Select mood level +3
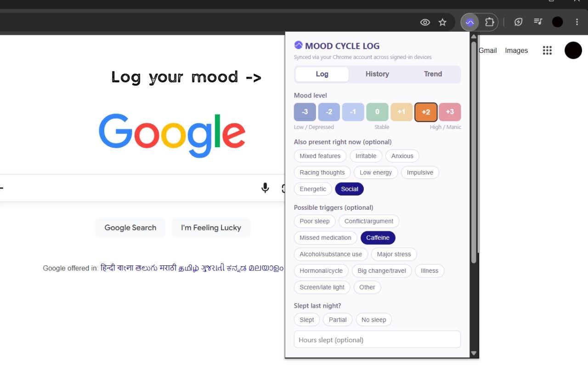The height and width of the screenshot is (368, 588). (x=450, y=112)
